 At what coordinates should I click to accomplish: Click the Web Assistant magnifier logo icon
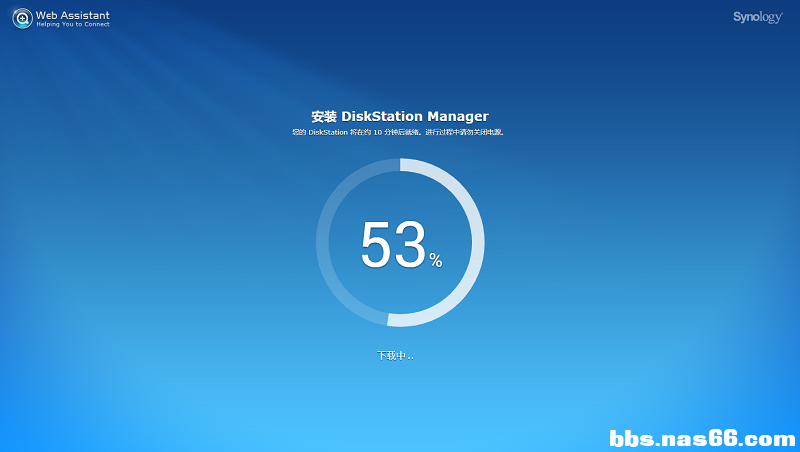[22, 18]
